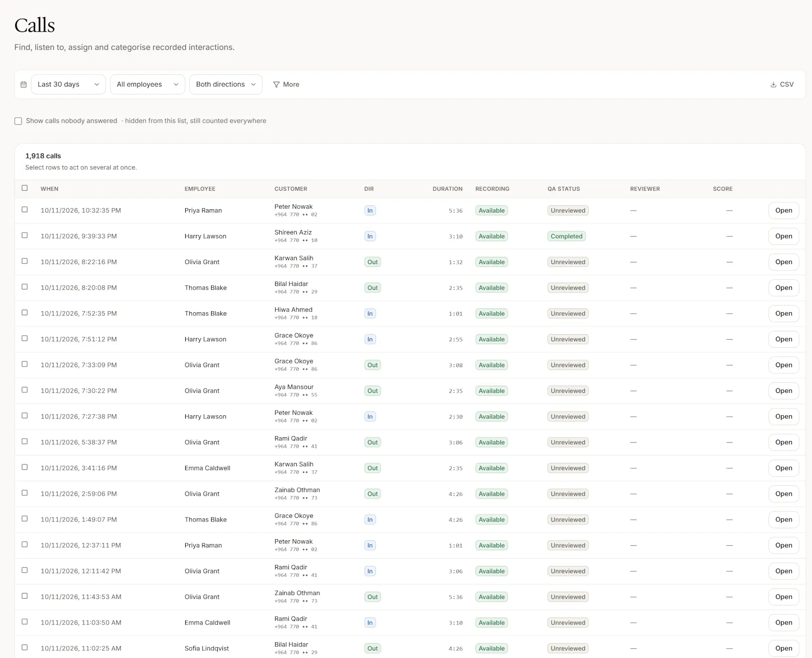Click the DURATION column header
The width and height of the screenshot is (812, 658).
[x=448, y=189]
